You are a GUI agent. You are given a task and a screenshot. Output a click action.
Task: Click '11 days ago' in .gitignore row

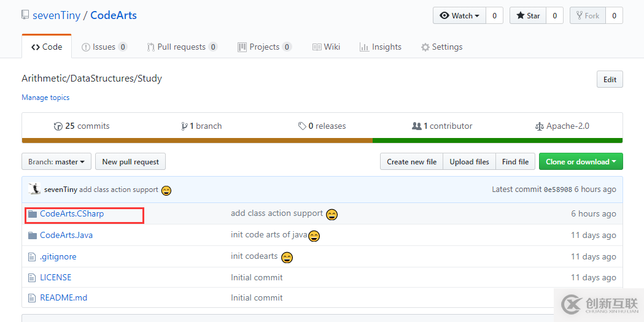coord(594,257)
